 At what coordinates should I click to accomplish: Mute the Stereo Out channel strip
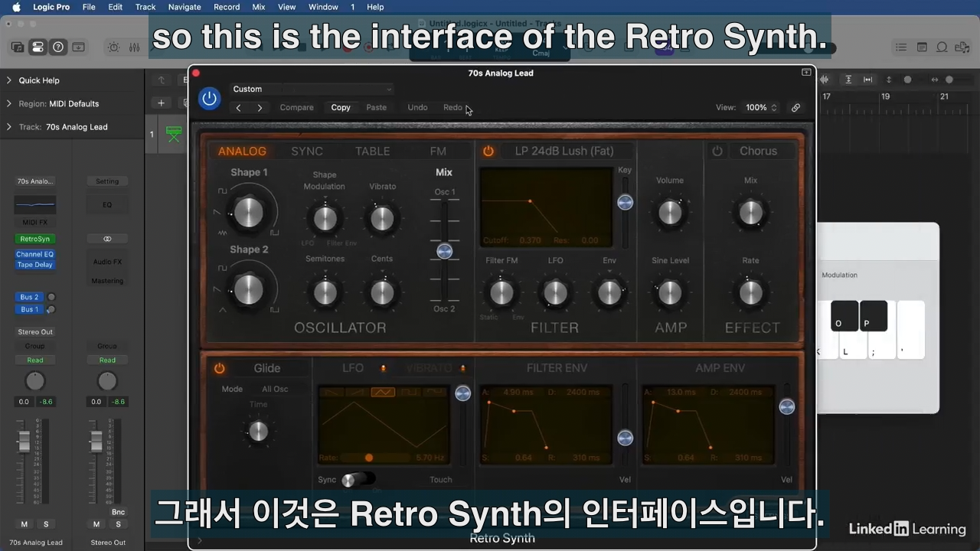[x=96, y=524]
